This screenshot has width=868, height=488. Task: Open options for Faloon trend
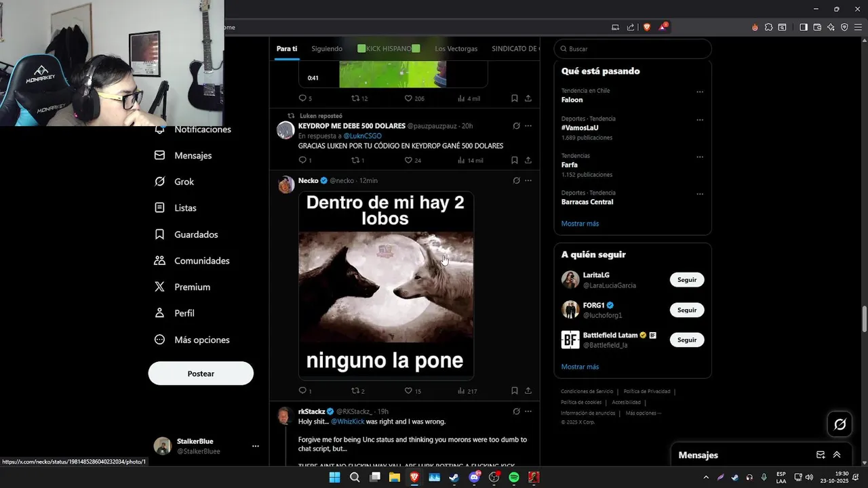[700, 92]
